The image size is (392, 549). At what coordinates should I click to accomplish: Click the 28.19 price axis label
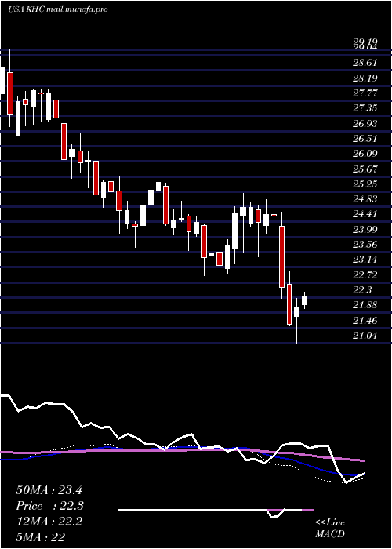[365, 78]
